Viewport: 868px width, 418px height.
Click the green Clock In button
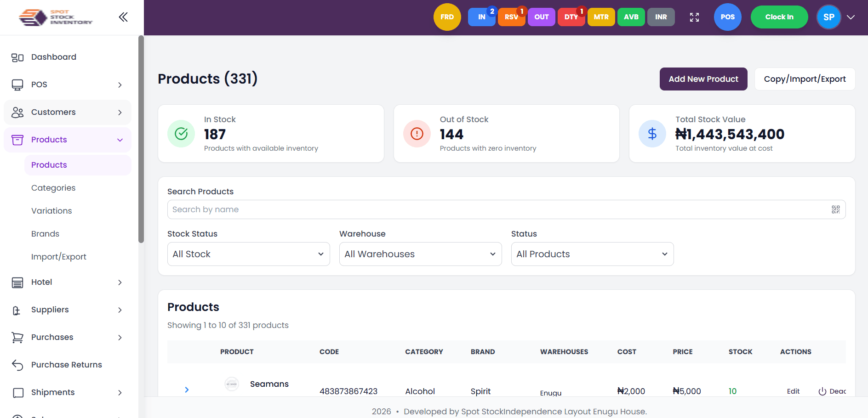779,17
